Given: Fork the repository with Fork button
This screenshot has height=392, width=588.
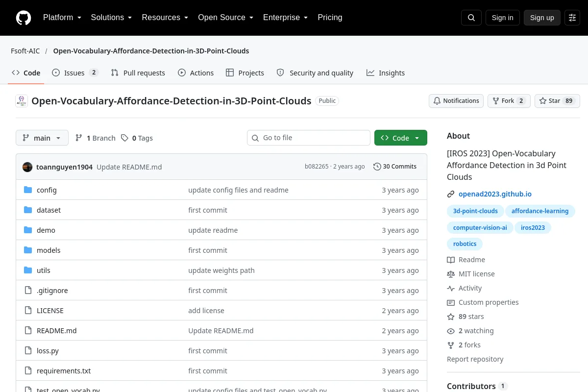Looking at the screenshot, I should coord(509,101).
